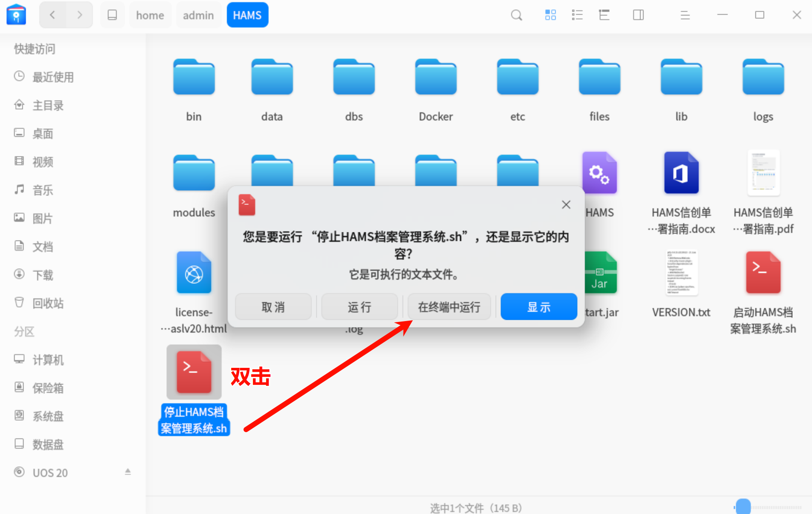The height and width of the screenshot is (514, 812).
Task: Go back with left arrow button
Action: (x=53, y=15)
